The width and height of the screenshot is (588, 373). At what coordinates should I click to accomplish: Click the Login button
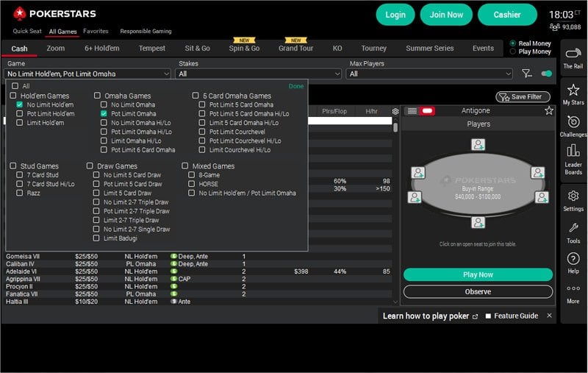pos(395,15)
